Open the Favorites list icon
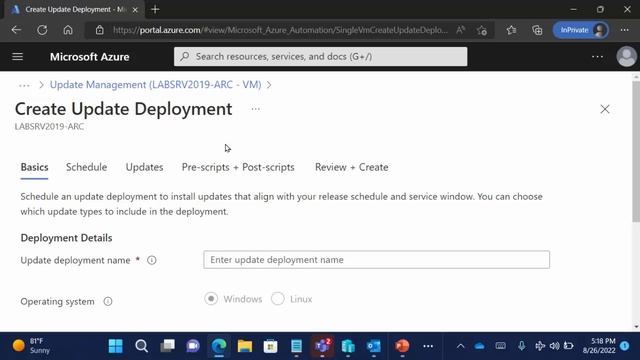This screenshot has height=360, width=640. click(x=511, y=30)
